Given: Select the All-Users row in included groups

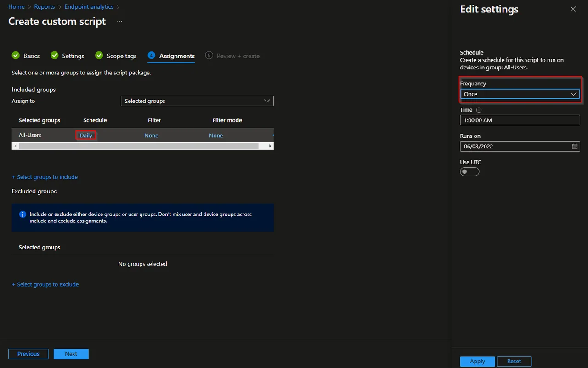Looking at the screenshot, I should pos(142,136).
